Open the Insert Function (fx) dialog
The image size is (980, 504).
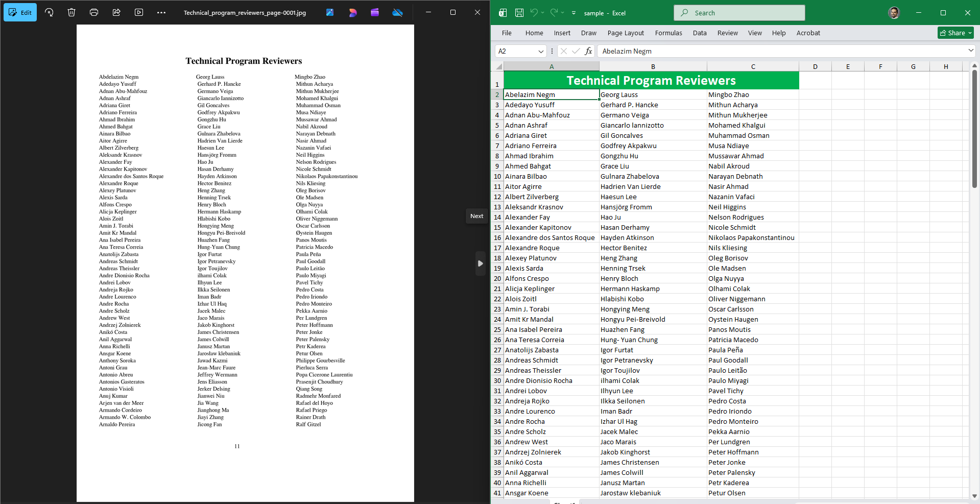click(588, 51)
